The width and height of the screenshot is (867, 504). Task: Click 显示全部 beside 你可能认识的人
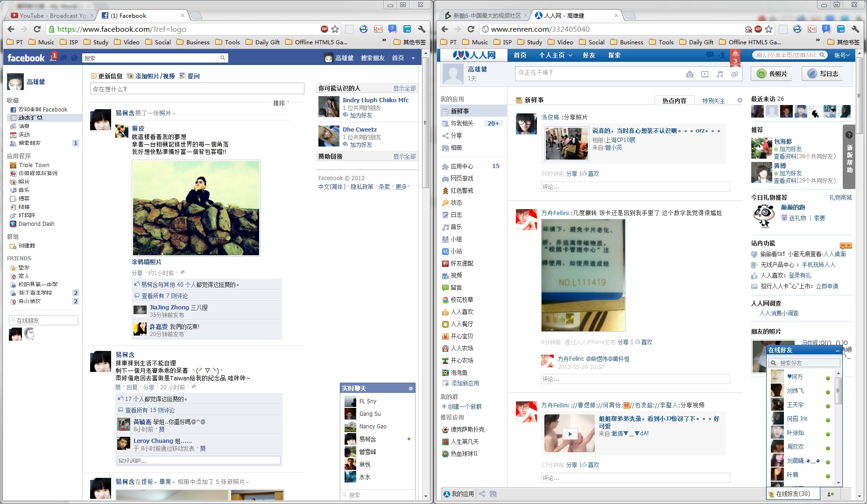coord(404,88)
